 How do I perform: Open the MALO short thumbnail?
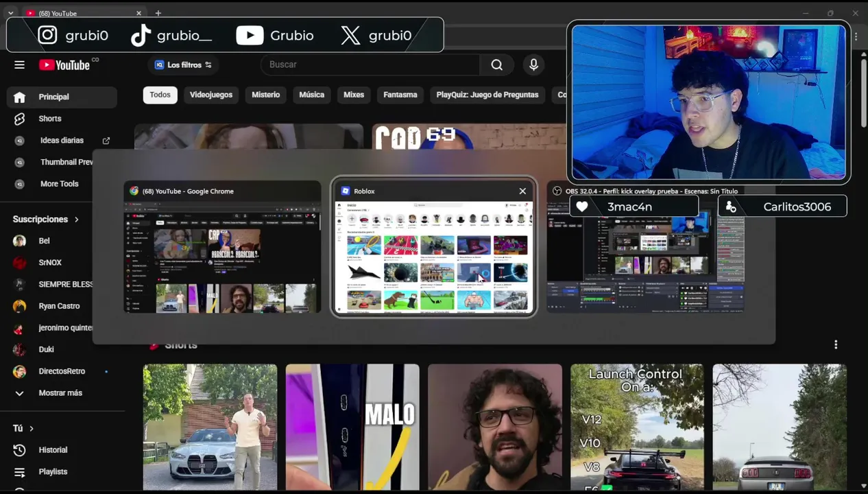pos(352,427)
